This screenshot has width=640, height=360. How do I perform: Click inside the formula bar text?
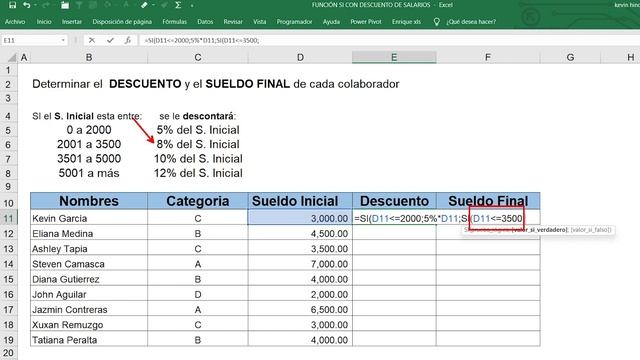202,40
